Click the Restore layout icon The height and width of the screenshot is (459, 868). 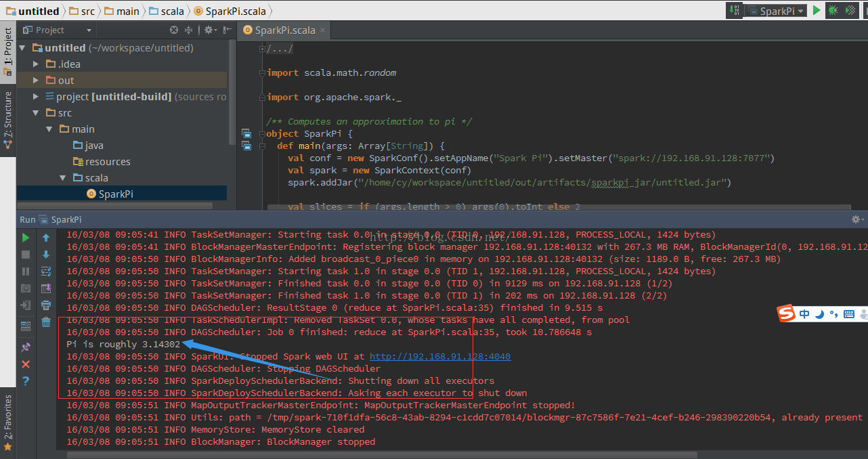pos(26,326)
